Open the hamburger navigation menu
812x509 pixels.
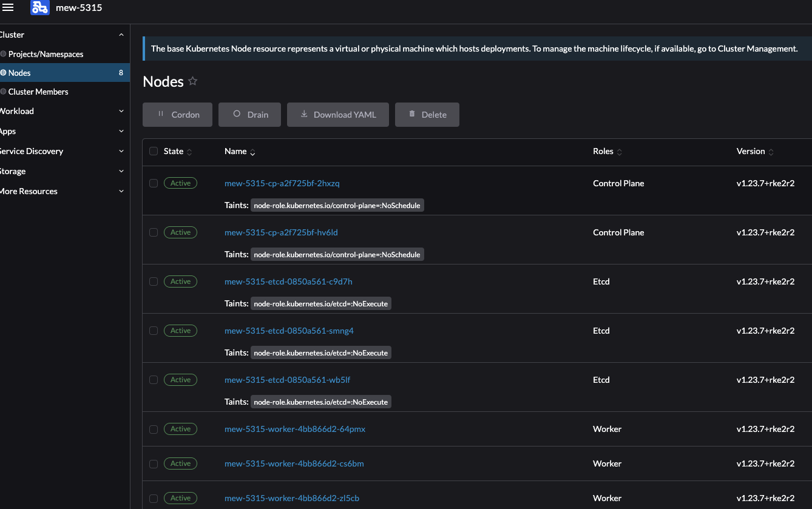tap(8, 7)
